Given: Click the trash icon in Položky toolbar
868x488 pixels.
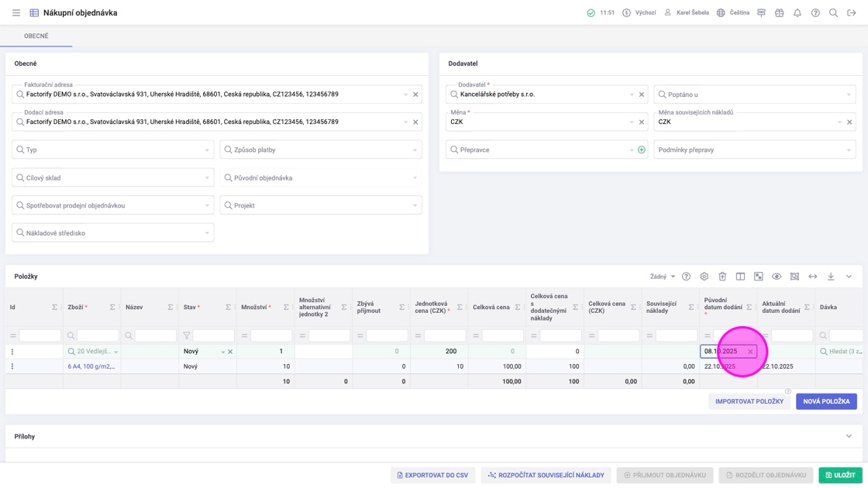Looking at the screenshot, I should click(x=722, y=277).
